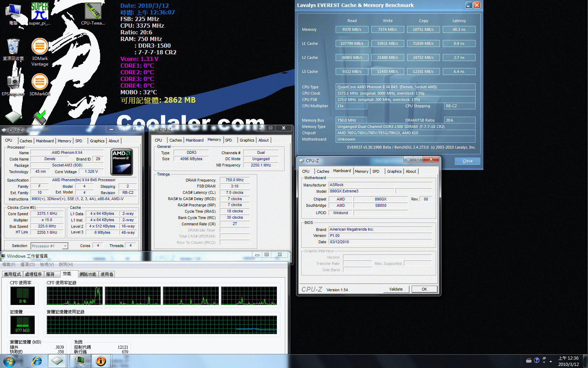Switch to Mainboard tab in left CPU-Z

(45, 141)
